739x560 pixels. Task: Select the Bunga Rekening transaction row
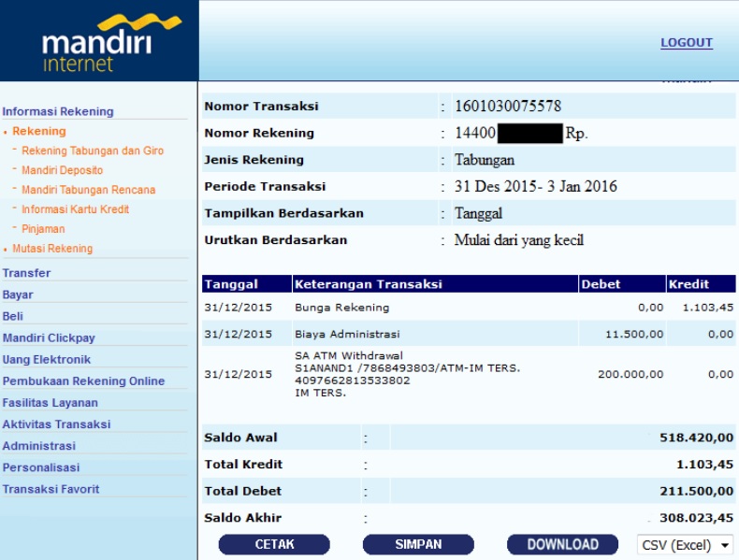(469, 308)
